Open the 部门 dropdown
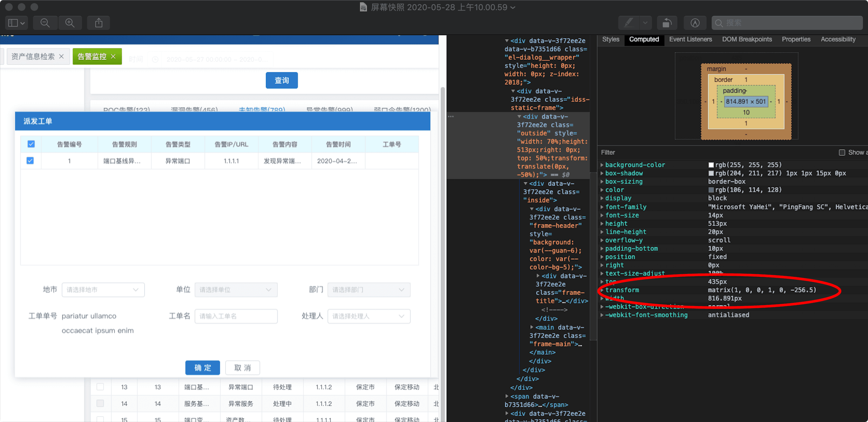 tap(369, 289)
